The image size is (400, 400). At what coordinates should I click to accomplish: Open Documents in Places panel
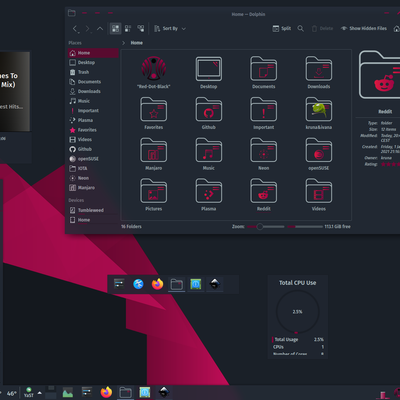pos(93,82)
